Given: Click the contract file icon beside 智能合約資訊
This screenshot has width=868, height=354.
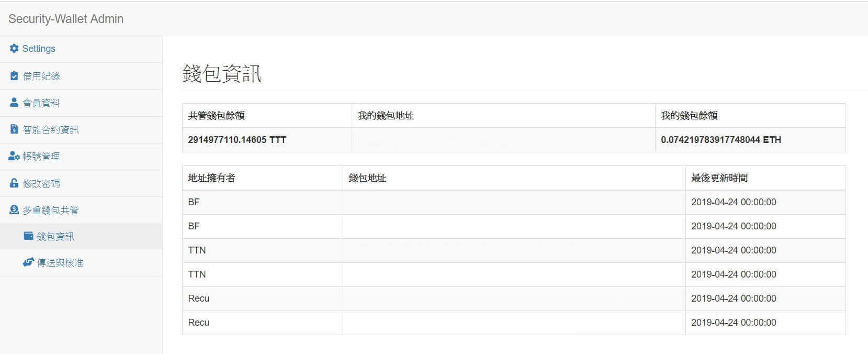Looking at the screenshot, I should [14, 129].
